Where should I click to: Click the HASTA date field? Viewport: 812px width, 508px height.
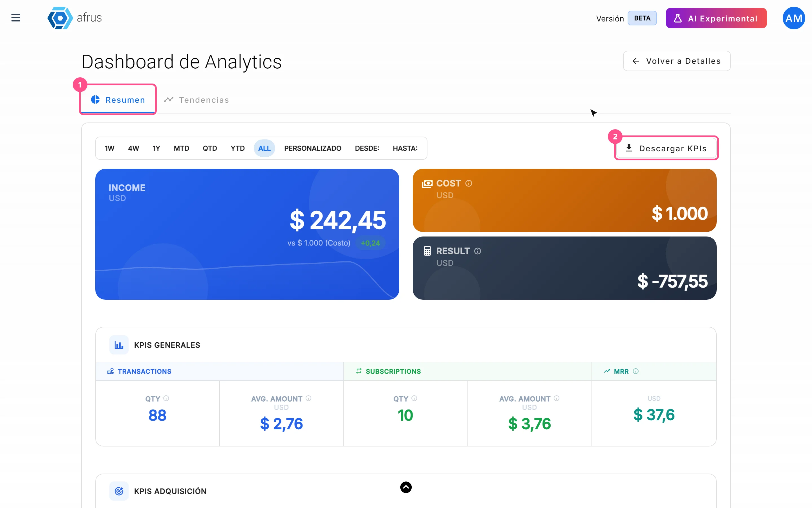click(x=405, y=148)
